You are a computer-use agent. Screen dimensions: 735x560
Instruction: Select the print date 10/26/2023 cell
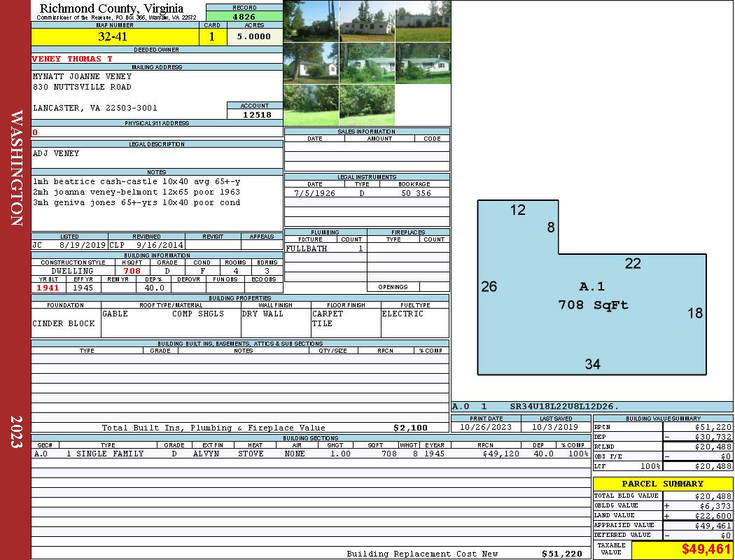coord(486,426)
